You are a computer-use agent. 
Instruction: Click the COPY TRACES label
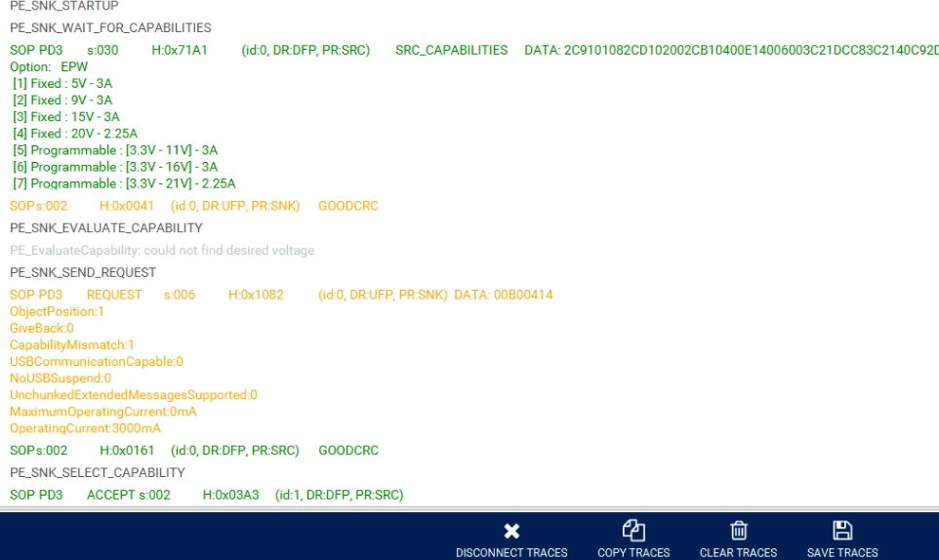[x=633, y=553]
